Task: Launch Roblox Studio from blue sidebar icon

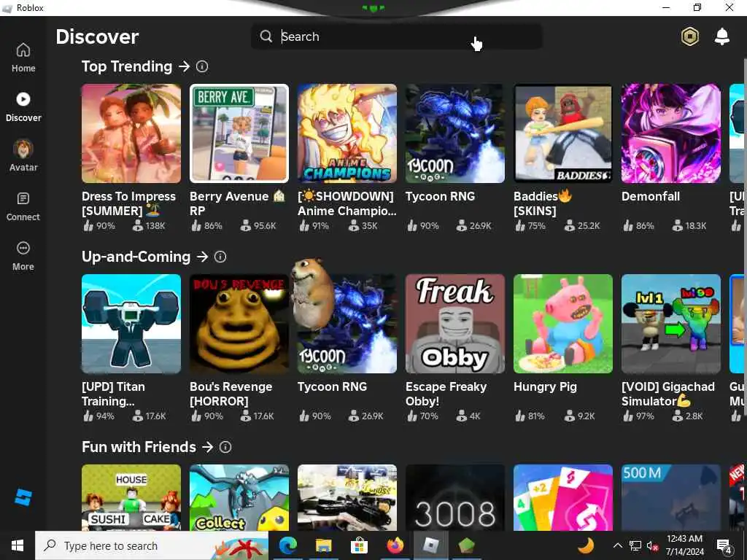Action: point(23,497)
